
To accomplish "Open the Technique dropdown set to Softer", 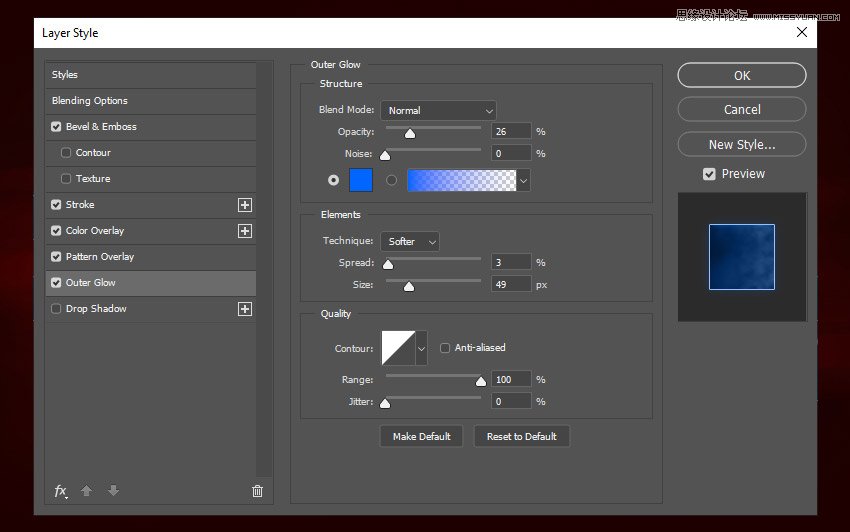I will (409, 241).
